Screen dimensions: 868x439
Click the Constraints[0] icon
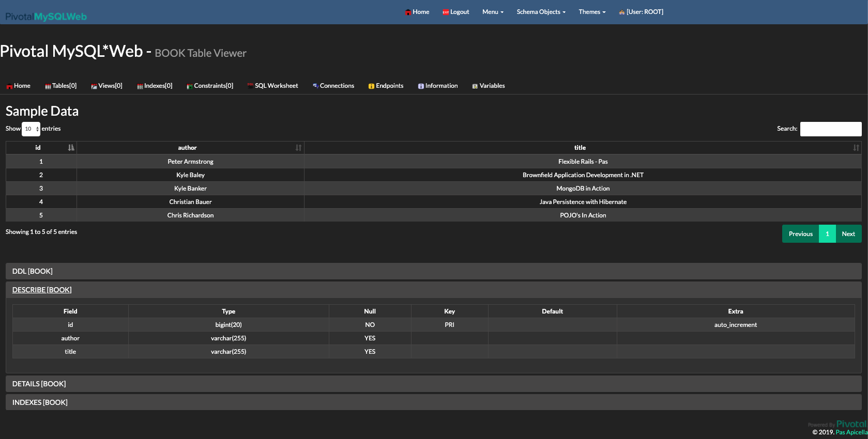pos(190,86)
